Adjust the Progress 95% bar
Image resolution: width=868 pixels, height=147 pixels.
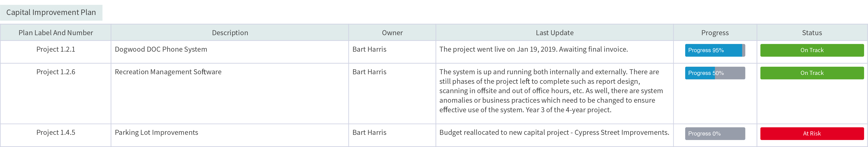[715, 50]
